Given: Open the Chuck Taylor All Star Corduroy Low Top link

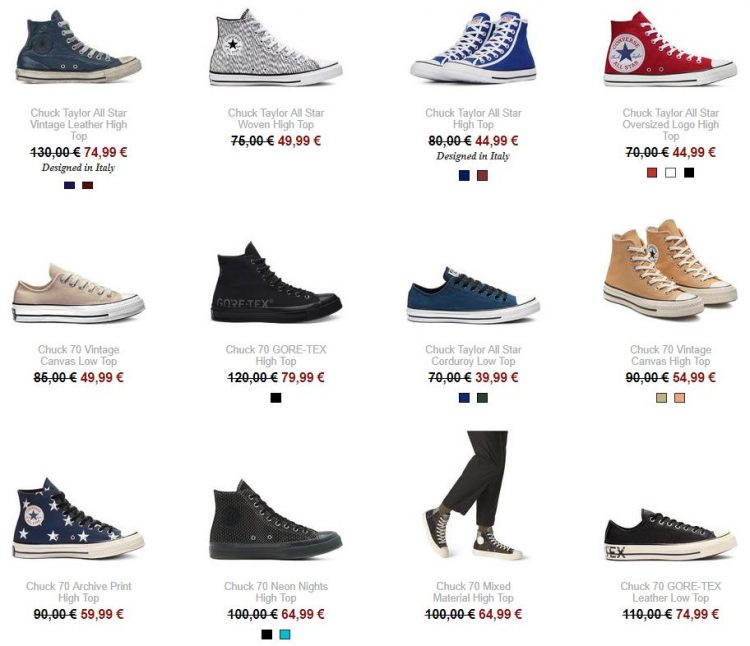Looking at the screenshot, I should point(474,355).
